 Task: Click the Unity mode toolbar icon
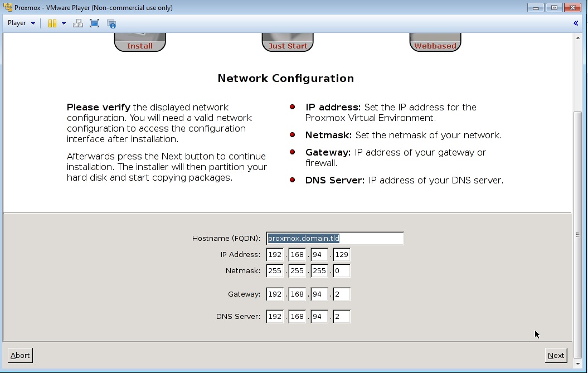tap(111, 23)
